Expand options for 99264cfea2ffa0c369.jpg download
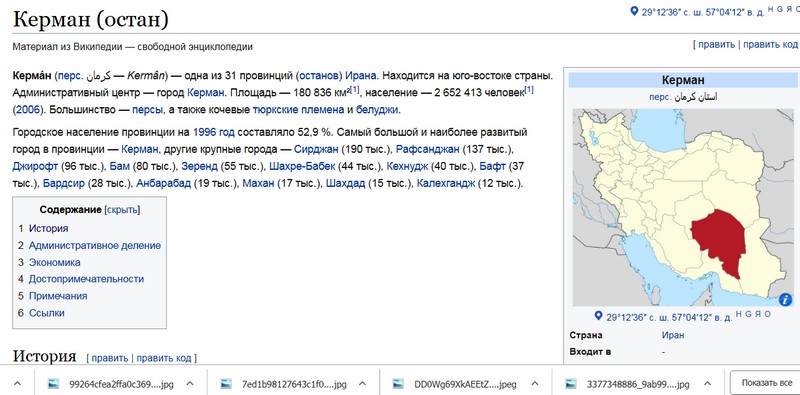Screen dimensions: 800x395 (x=190, y=384)
